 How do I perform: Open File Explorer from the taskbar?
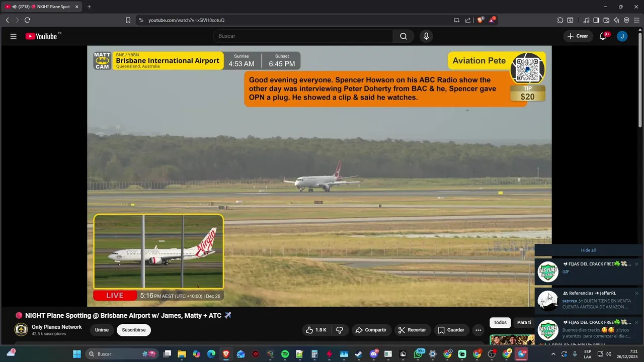coord(182,354)
